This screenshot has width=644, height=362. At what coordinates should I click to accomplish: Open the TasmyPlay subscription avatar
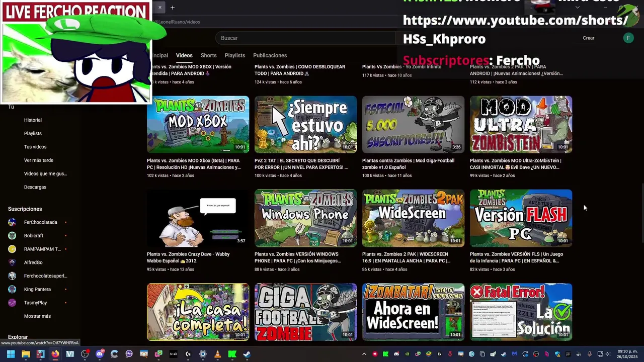coord(12,303)
